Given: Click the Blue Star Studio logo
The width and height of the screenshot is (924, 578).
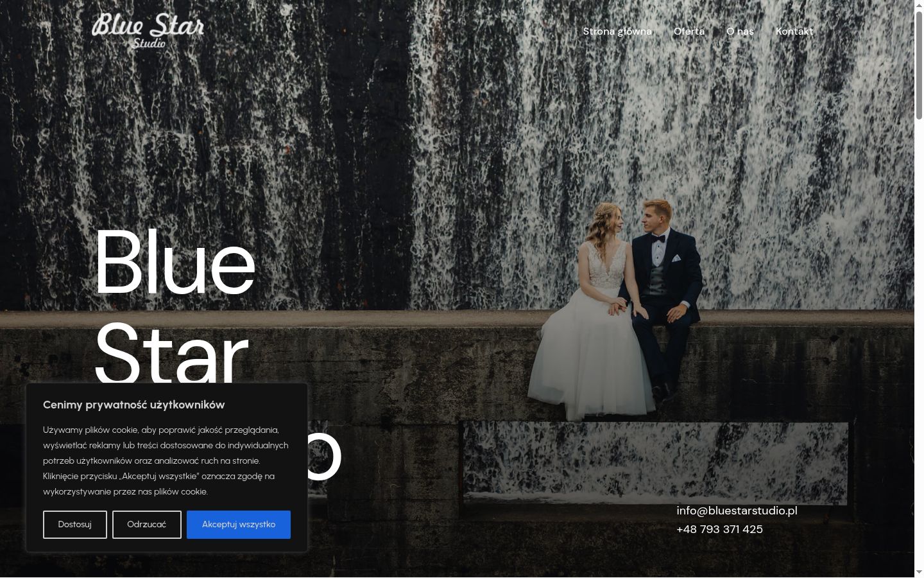Looking at the screenshot, I should [x=148, y=31].
